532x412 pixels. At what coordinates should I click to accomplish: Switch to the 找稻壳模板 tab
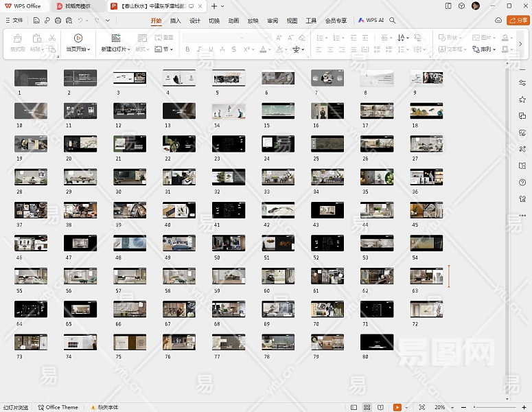(x=79, y=6)
